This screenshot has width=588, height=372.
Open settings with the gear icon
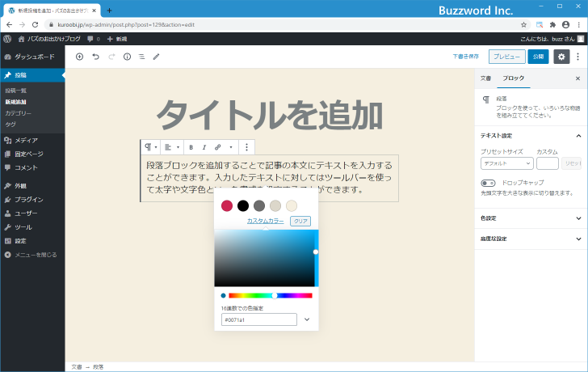pos(561,57)
